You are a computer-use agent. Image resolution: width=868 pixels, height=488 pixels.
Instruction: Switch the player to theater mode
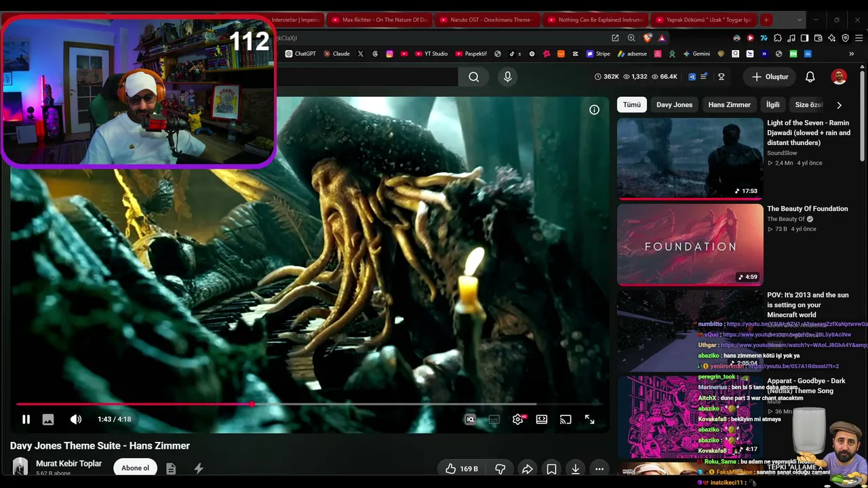pyautogui.click(x=542, y=420)
